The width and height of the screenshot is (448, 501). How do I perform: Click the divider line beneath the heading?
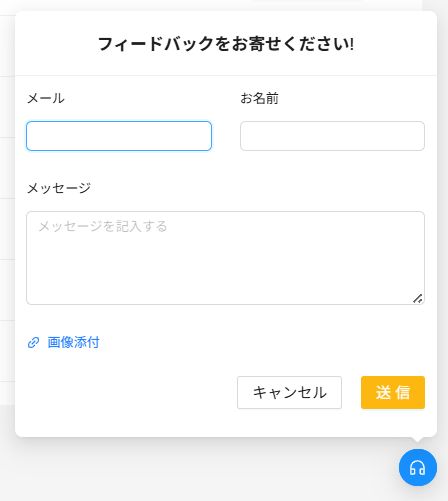226,76
